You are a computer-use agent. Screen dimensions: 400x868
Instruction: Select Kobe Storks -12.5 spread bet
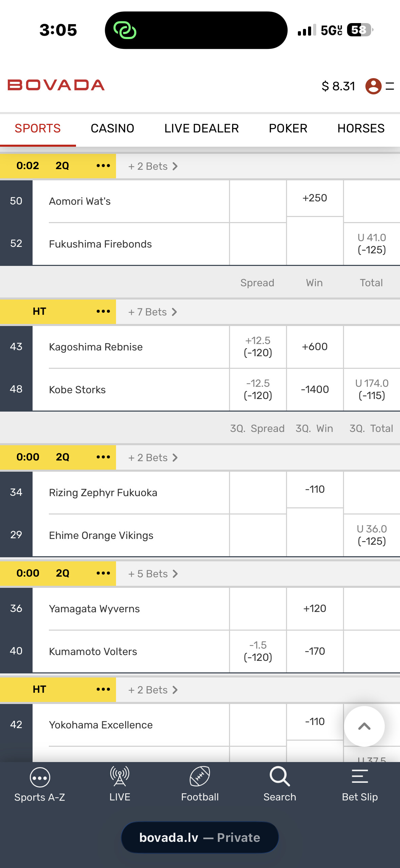(x=258, y=390)
